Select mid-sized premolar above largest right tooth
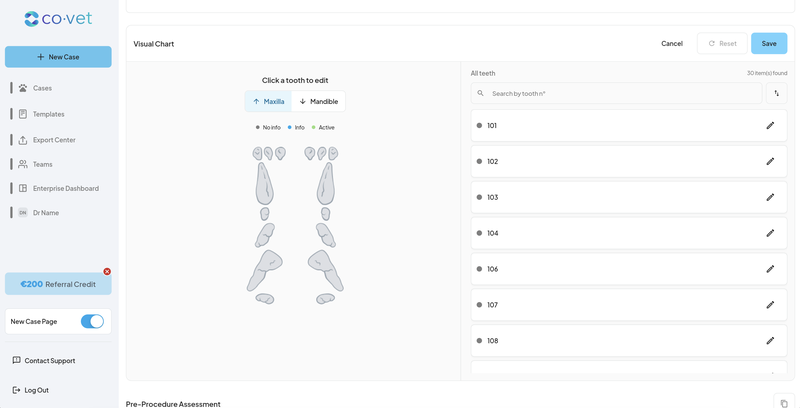The height and width of the screenshot is (408, 800). (x=326, y=235)
